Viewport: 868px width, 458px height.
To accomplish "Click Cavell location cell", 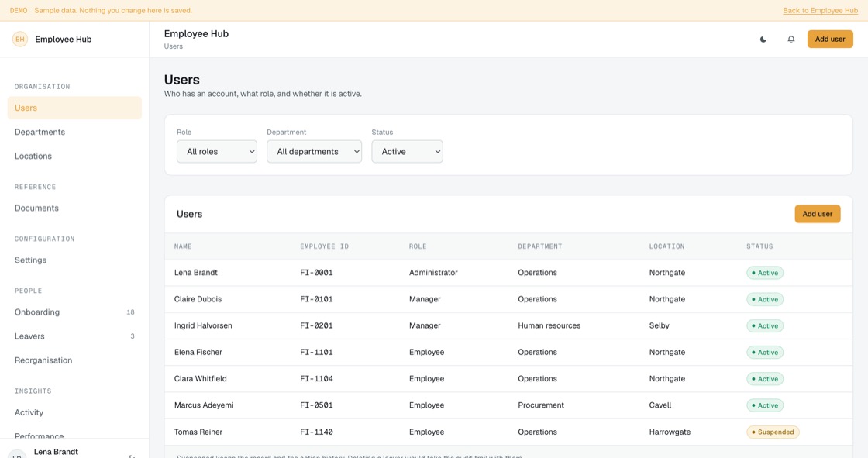I will tap(660, 405).
